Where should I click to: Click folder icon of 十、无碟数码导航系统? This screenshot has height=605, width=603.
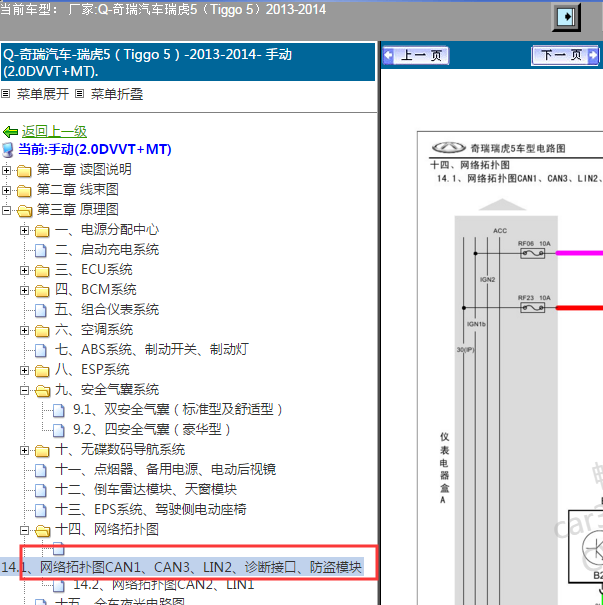[x=42, y=451]
